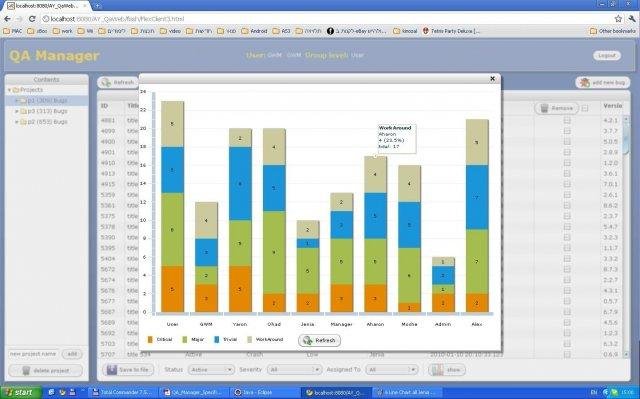
Task: Open a new browser tab
Action: (x=98, y=6)
